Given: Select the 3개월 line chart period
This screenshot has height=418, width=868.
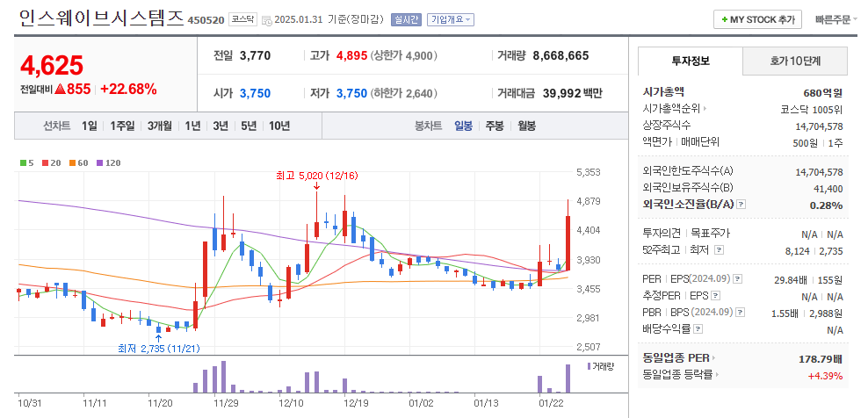Looking at the screenshot, I should (159, 126).
